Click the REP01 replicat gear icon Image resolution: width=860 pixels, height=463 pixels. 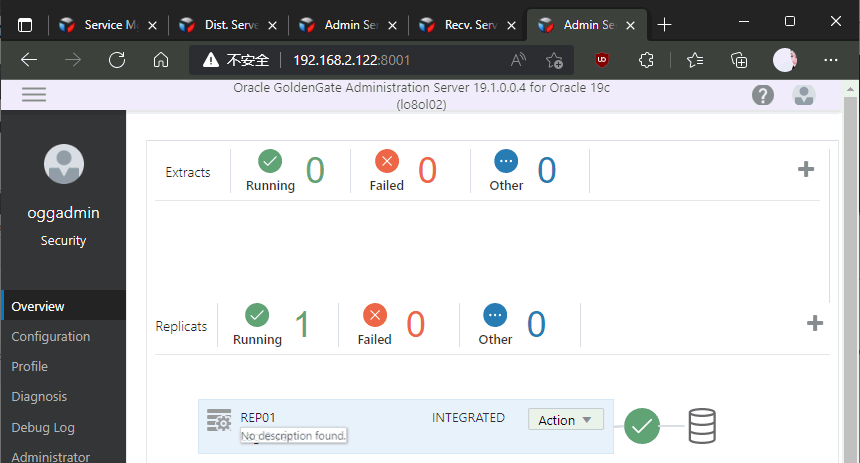coord(218,421)
